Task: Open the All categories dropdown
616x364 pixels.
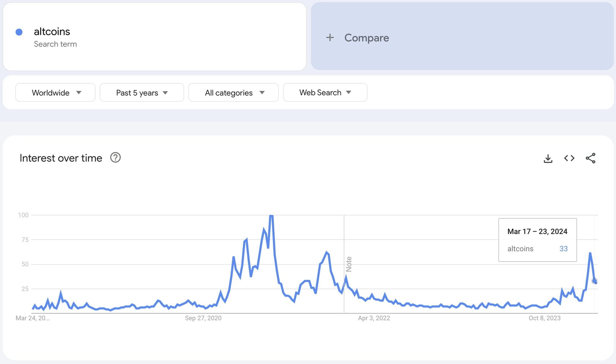Action: 233,92
